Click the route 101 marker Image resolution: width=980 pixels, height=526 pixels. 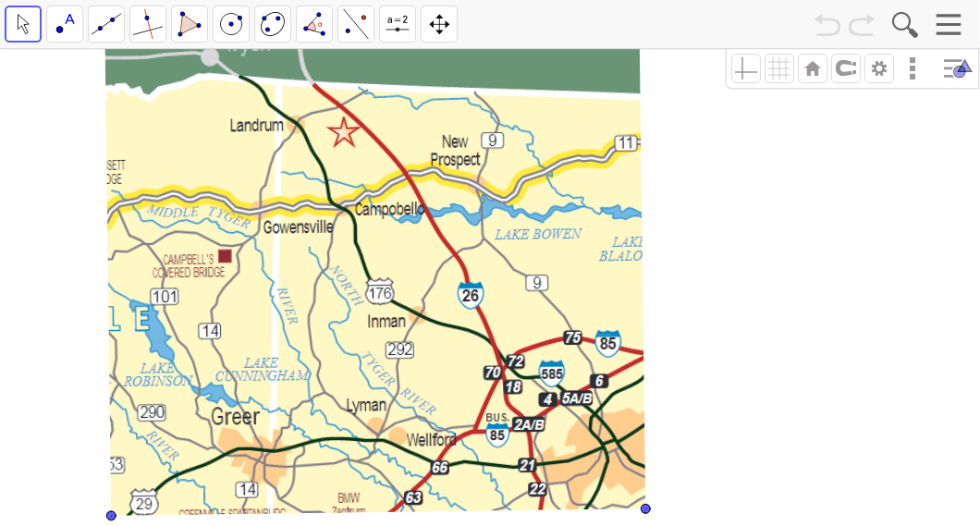pos(165,297)
